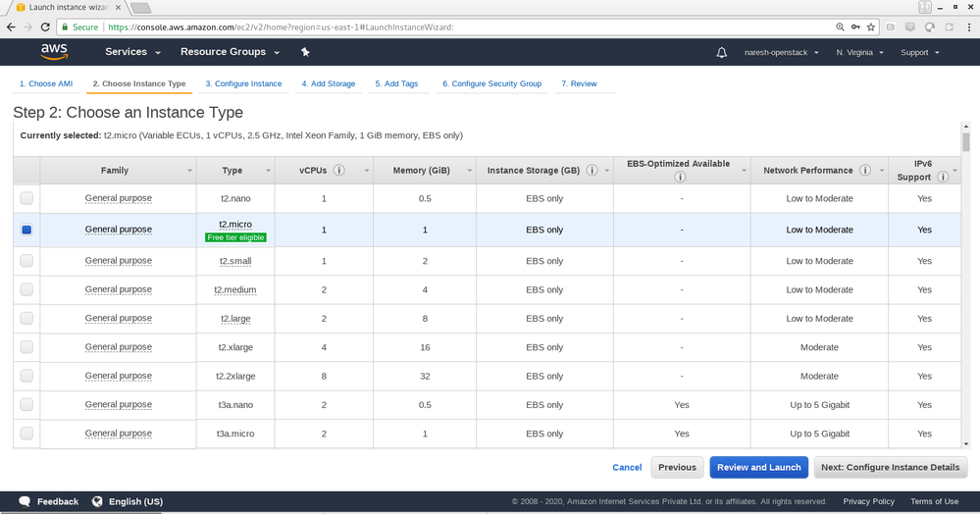Viewport: 980px width, 514px height.
Task: Expand the N. Virginia region dropdown
Action: tap(859, 53)
